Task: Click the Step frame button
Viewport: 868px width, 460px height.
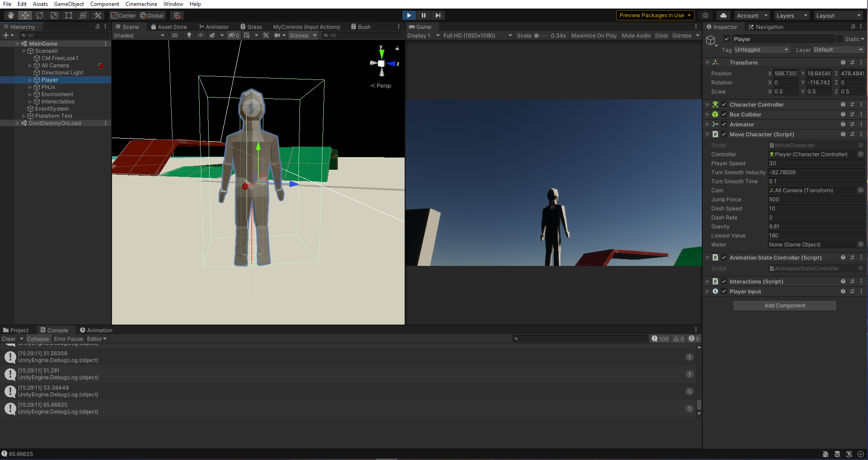Action: tap(438, 15)
